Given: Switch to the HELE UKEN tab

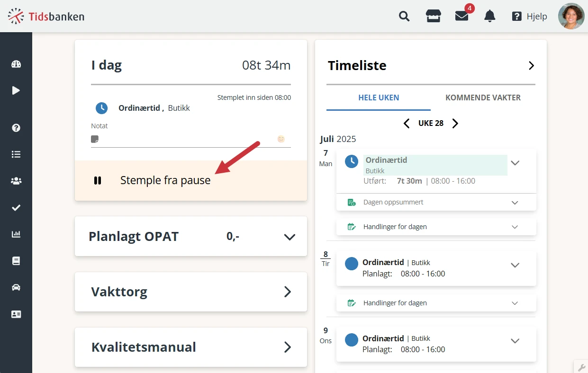Looking at the screenshot, I should 379,98.
